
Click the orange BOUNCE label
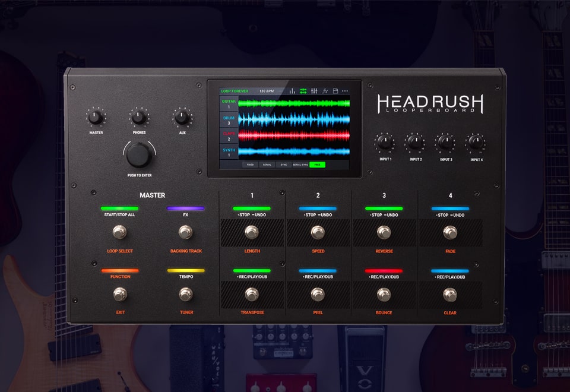[x=384, y=313]
